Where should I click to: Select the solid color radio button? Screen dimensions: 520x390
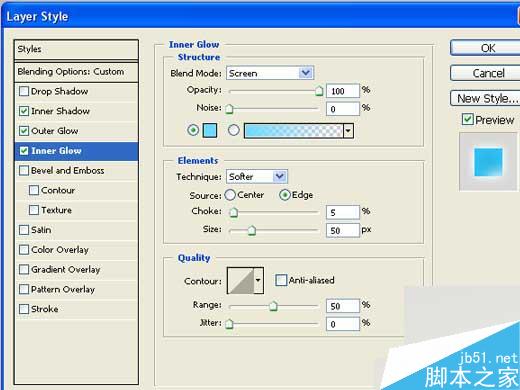click(x=193, y=130)
